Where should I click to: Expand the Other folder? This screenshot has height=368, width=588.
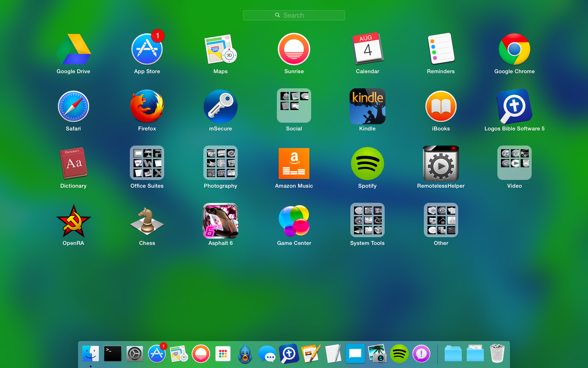[441, 220]
